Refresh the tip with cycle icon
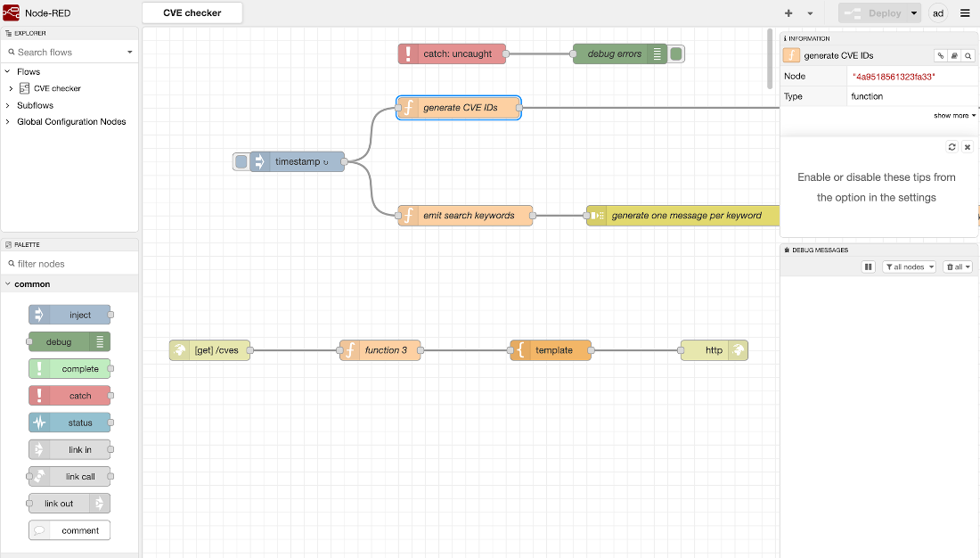The image size is (980, 558). coord(951,147)
